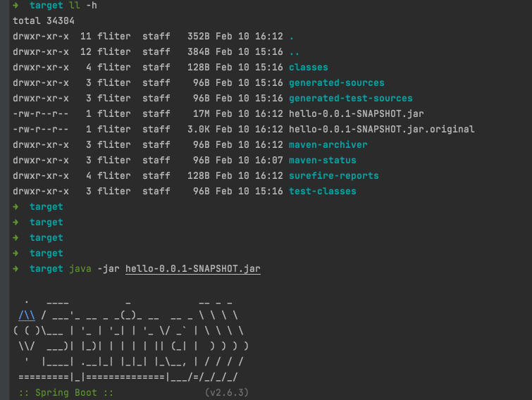
Task: Click the 'total 34304' line
Action: (44, 20)
